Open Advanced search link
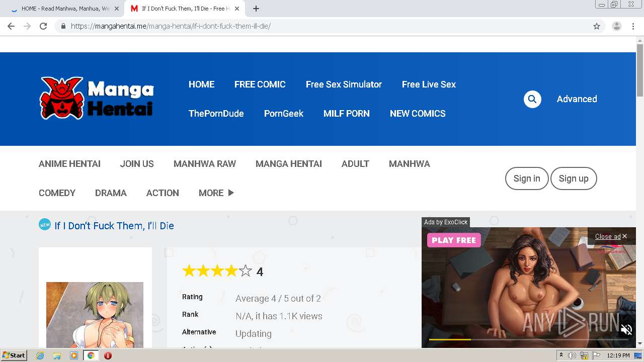 [x=577, y=99]
